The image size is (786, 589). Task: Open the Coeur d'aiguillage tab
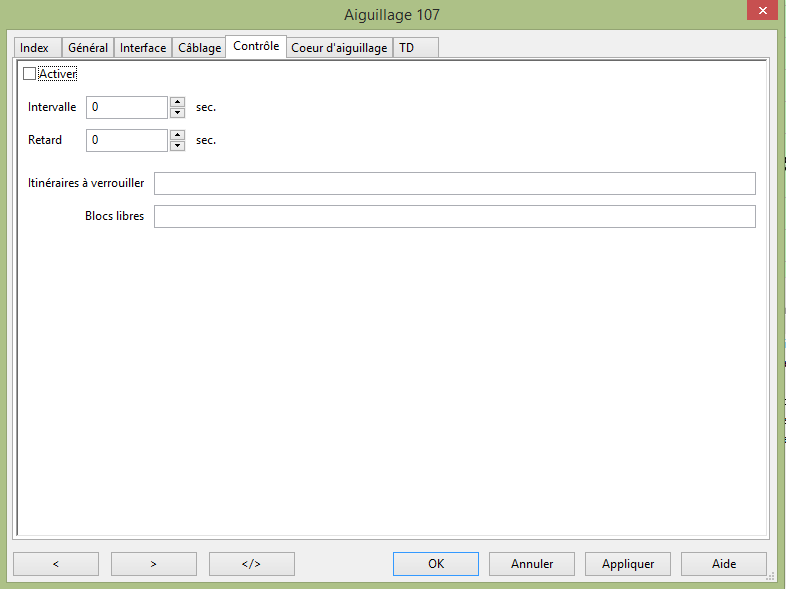[339, 48]
